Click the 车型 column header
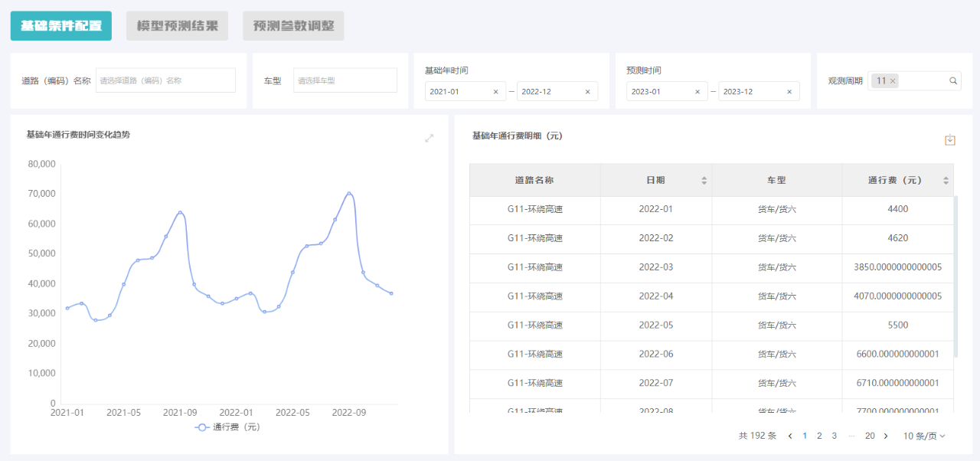 point(777,180)
